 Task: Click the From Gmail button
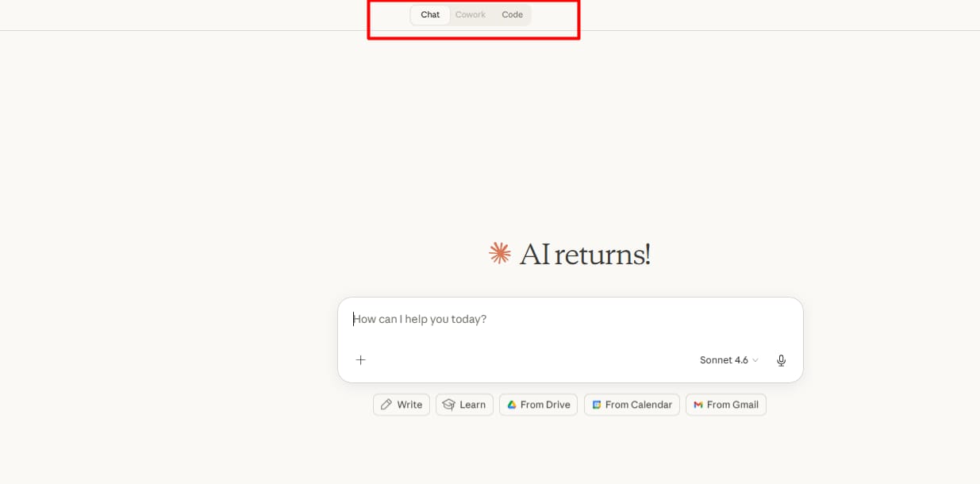(x=726, y=405)
